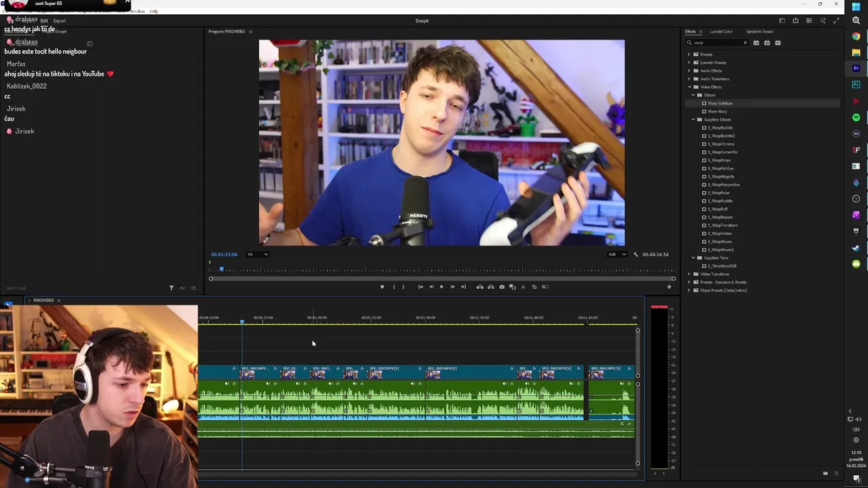This screenshot has height=488, width=868.
Task: Open Photoshop from taskbar
Action: 856,85
